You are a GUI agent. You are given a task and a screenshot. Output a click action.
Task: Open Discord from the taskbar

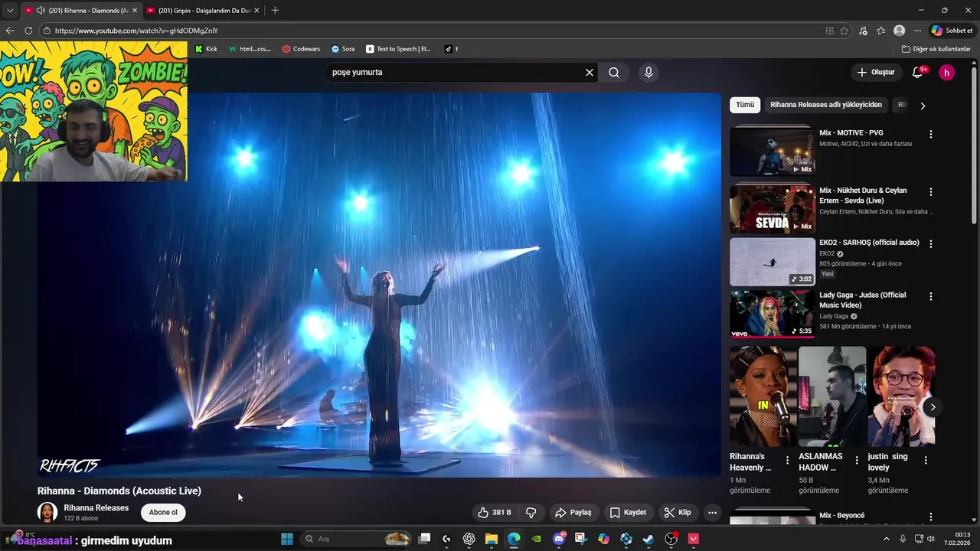559,539
